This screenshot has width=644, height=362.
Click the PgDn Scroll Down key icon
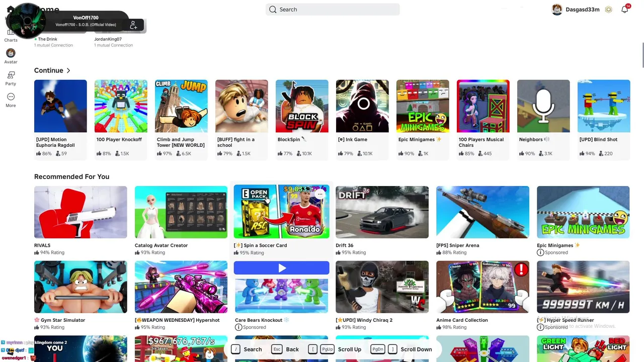(378, 349)
